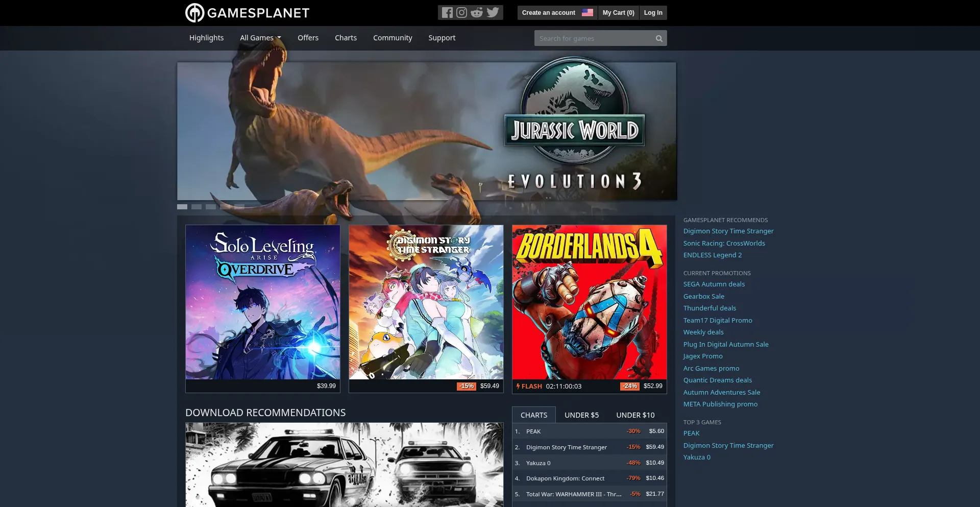
Task: Open the Twitter bird icon
Action: tap(493, 13)
